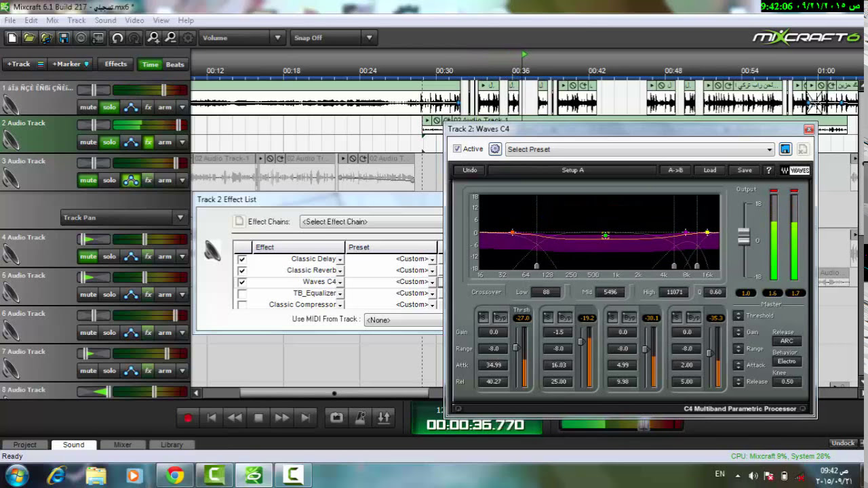This screenshot has height=488, width=868.
Task: Click the Waves logo button
Action: [795, 170]
